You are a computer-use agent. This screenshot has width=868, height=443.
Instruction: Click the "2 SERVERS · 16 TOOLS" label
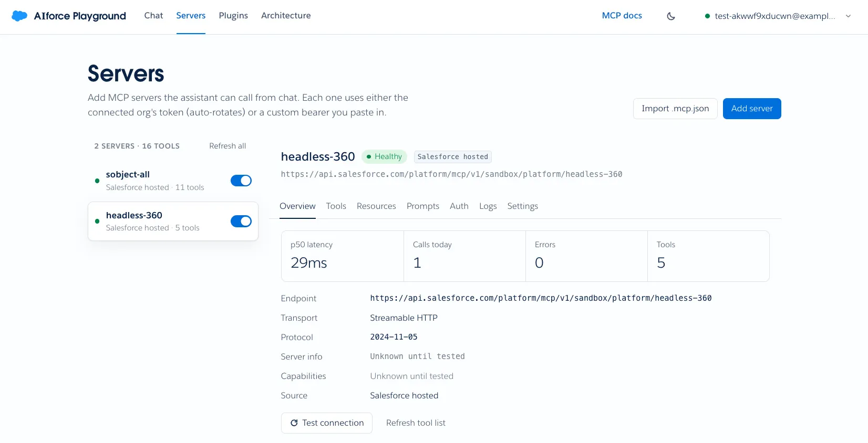[x=137, y=146]
